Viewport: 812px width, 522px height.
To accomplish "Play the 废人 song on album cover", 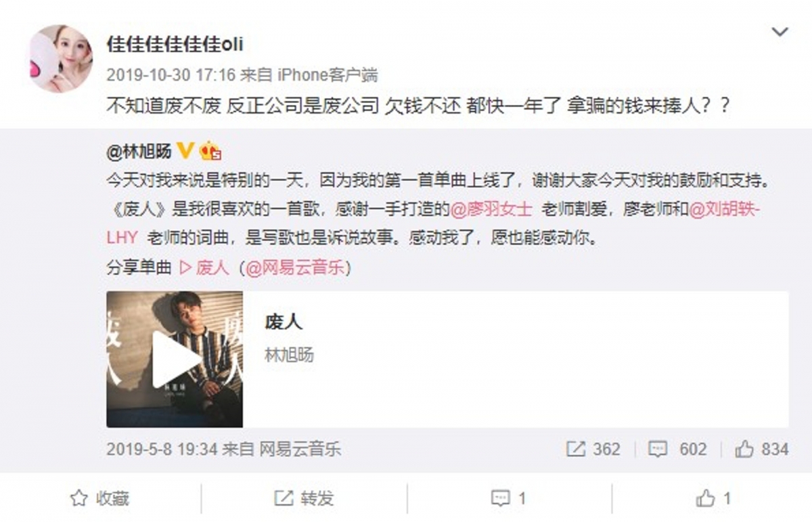I will pyautogui.click(x=175, y=360).
